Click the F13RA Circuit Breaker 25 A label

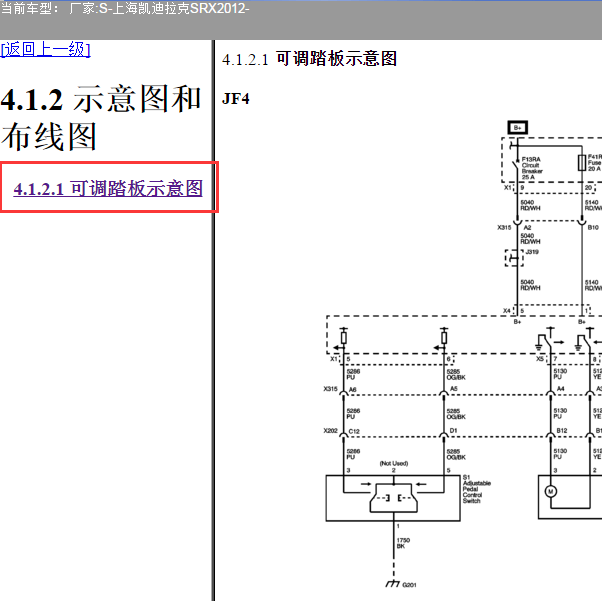pyautogui.click(x=532, y=168)
